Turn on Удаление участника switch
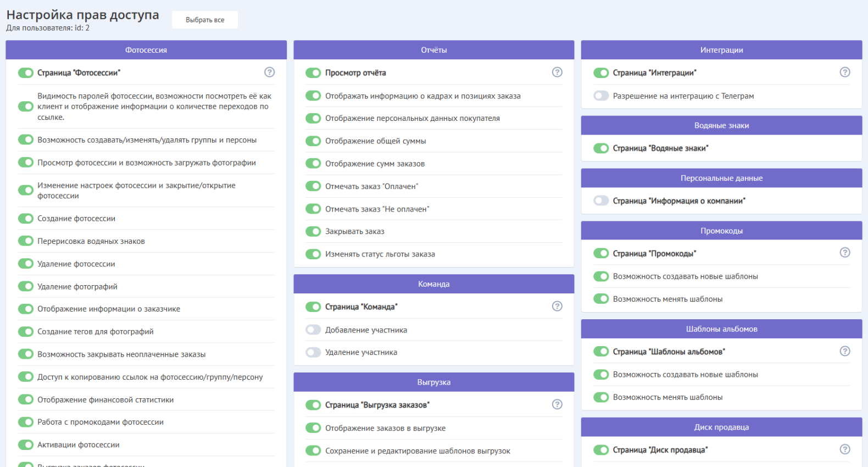Image resolution: width=868 pixels, height=467 pixels. 313,352
